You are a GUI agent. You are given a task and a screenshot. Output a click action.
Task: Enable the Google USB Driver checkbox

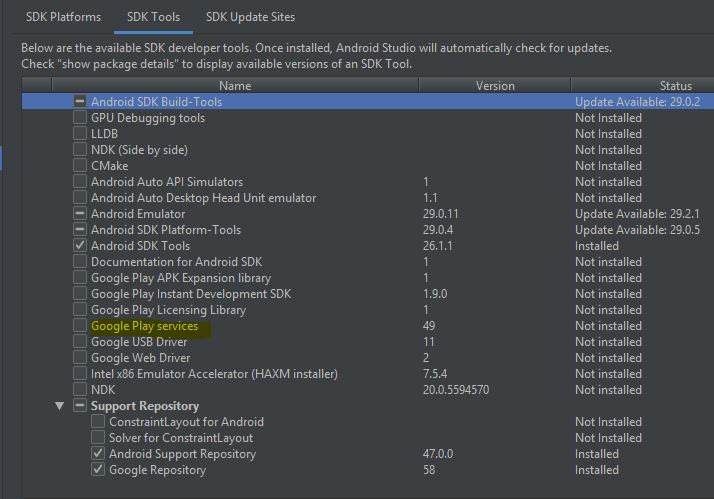click(80, 342)
